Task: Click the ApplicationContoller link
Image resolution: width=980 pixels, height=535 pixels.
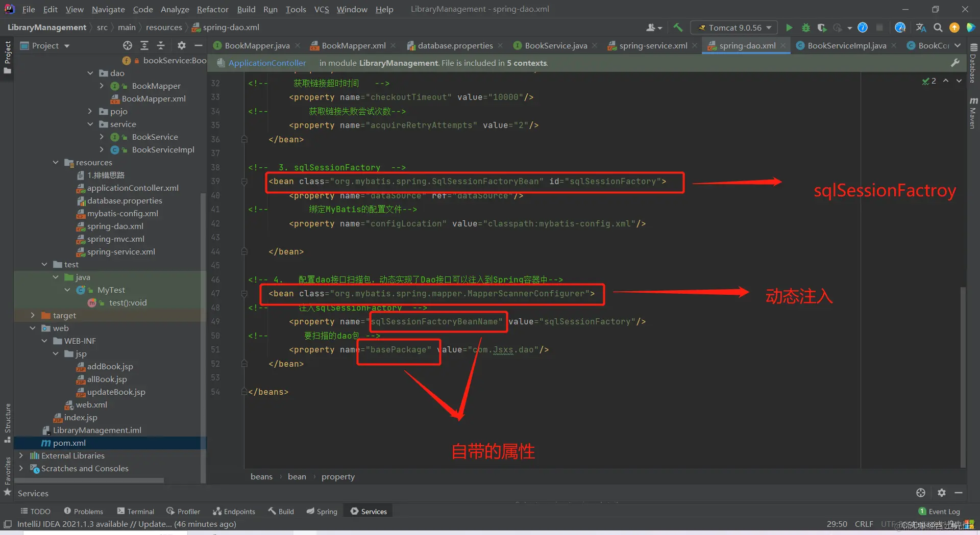Action: pyautogui.click(x=267, y=63)
